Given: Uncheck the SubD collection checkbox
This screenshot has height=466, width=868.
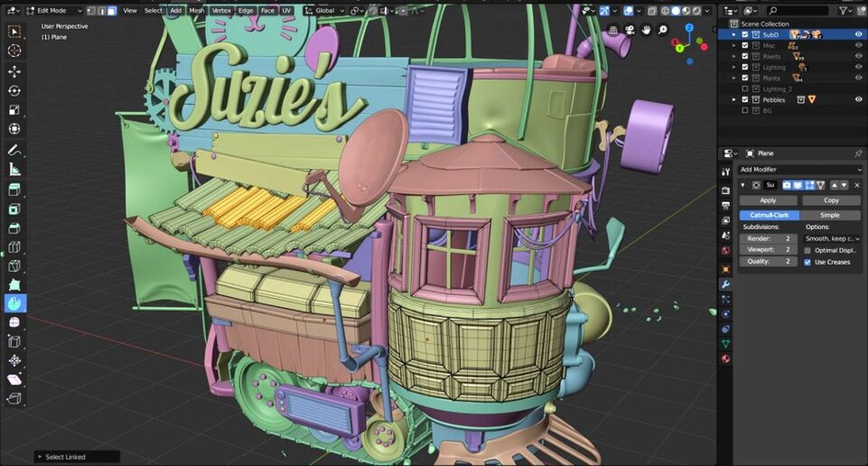Looking at the screenshot, I should tap(744, 34).
